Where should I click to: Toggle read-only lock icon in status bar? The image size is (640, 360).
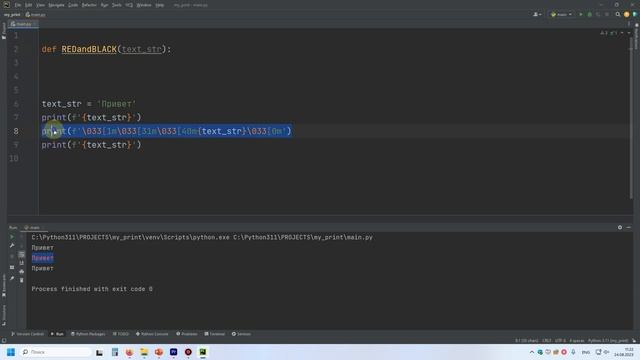click(x=634, y=340)
